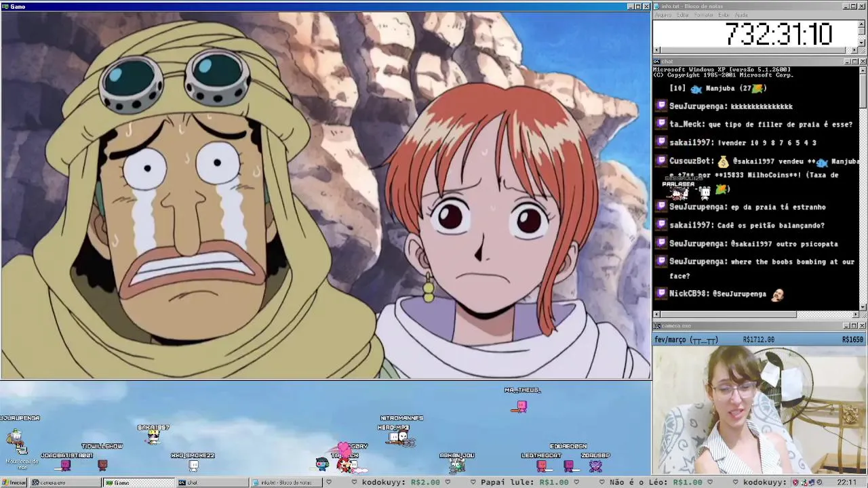868x488 pixels.
Task: Switch to Game taskbar button
Action: 139,483
